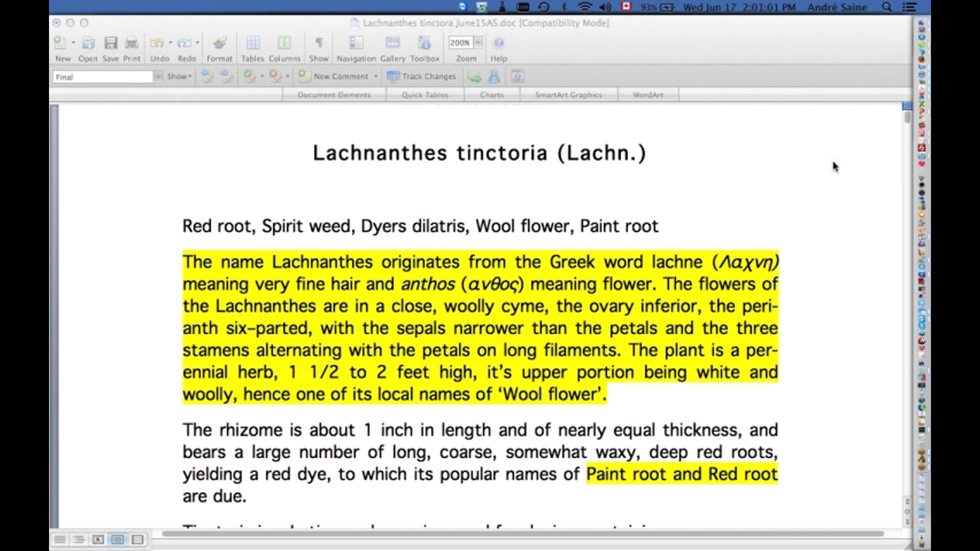Click the Help button
The height and width of the screenshot is (551, 980).
click(499, 43)
